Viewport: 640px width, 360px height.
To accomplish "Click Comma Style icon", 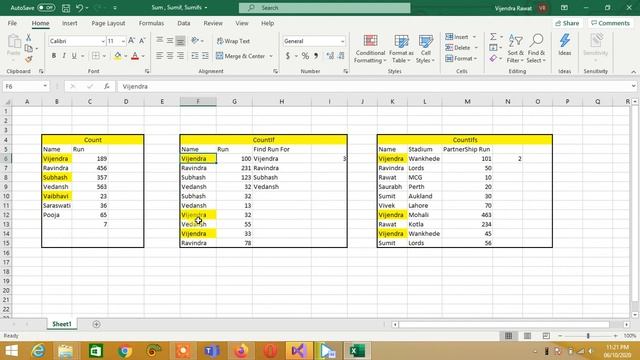I will [x=316, y=56].
